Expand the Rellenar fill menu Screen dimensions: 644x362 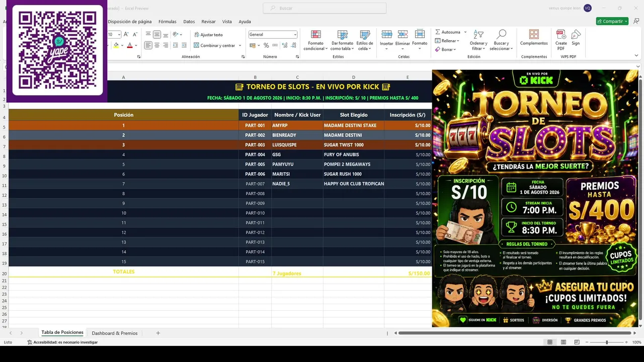[447, 41]
